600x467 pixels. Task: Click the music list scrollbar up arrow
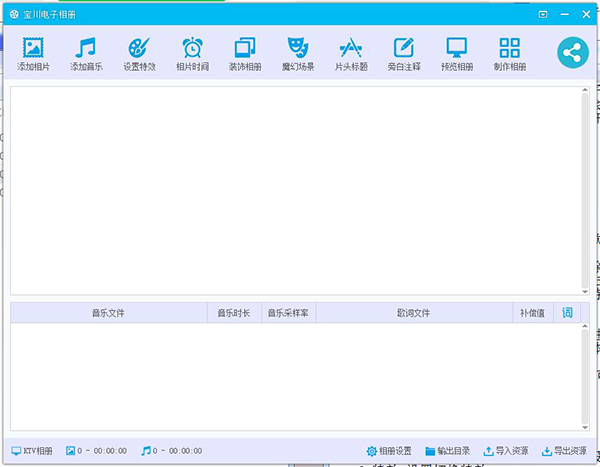click(585, 326)
